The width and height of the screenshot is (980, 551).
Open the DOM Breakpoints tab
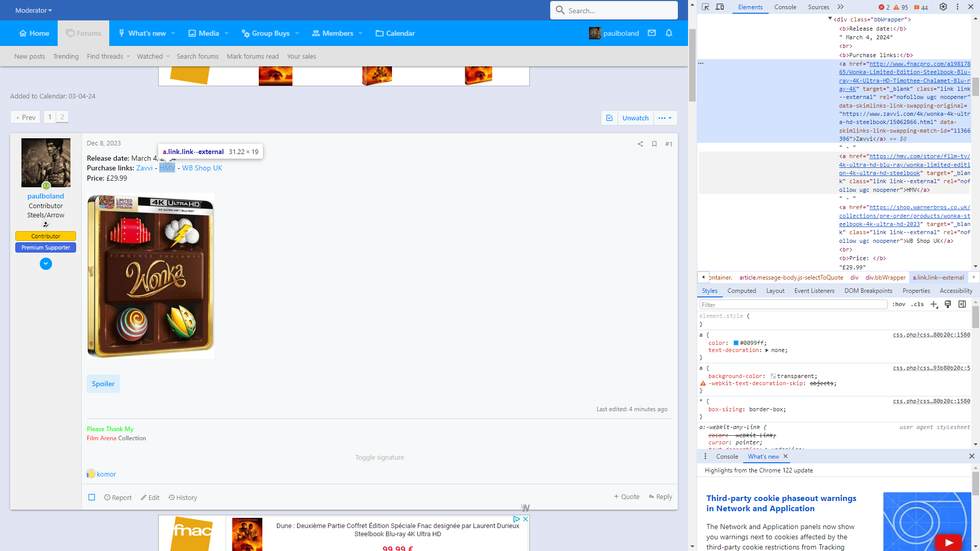(868, 291)
